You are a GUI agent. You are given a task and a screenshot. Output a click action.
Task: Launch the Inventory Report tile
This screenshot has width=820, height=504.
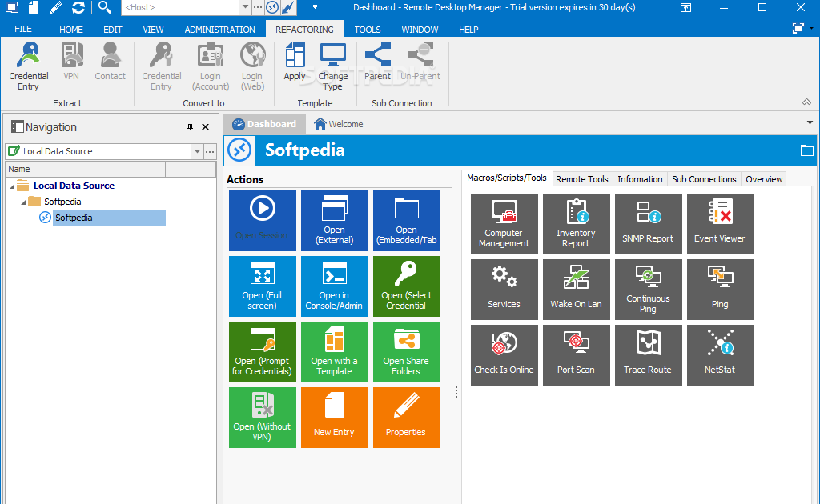(x=576, y=224)
